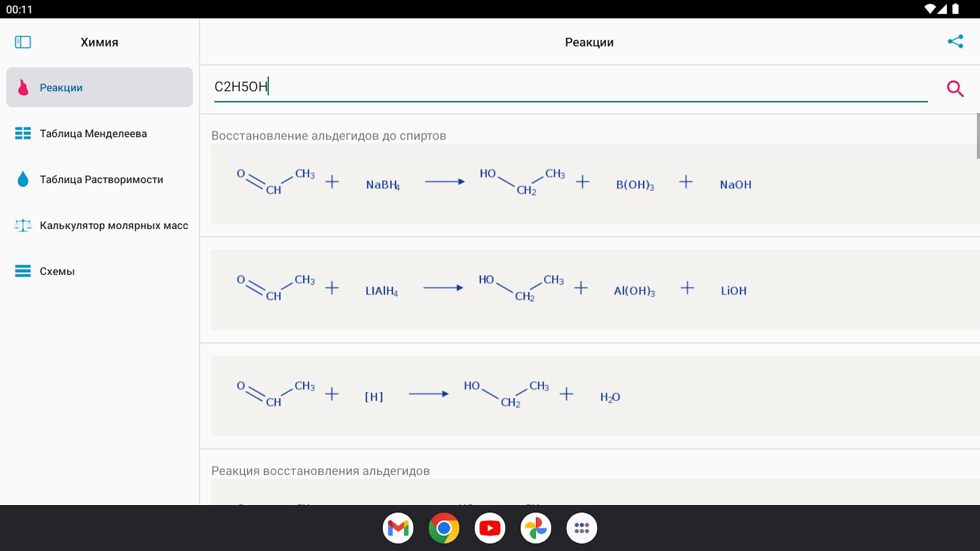This screenshot has width=980, height=551.
Task: Click the vertical scrollbar on the right
Action: 978,136
